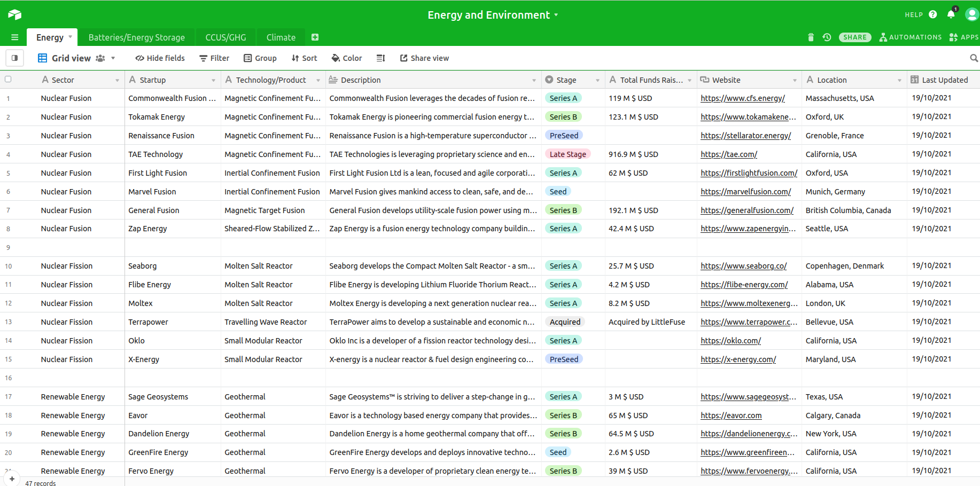Open the Group options

pyautogui.click(x=260, y=58)
